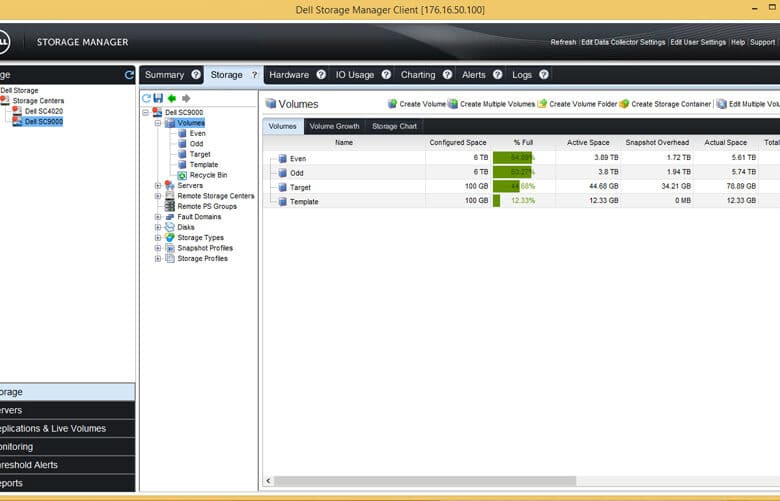780x501 pixels.
Task: Expand the Storage Types tree node
Action: (x=158, y=238)
